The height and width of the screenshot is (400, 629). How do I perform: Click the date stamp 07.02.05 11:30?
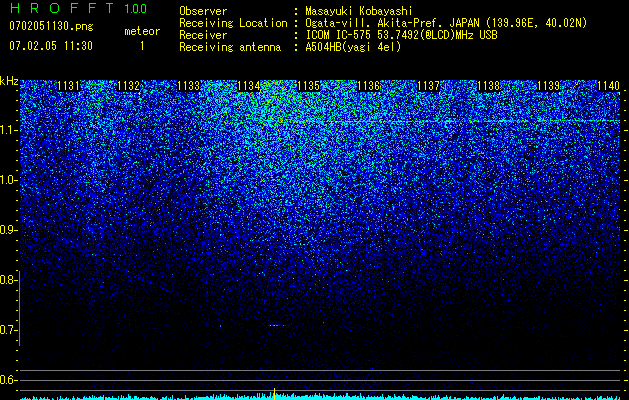pos(51,46)
